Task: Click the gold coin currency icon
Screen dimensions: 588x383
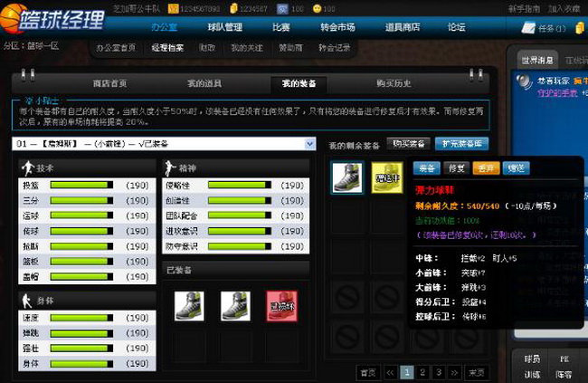Action: click(x=317, y=8)
